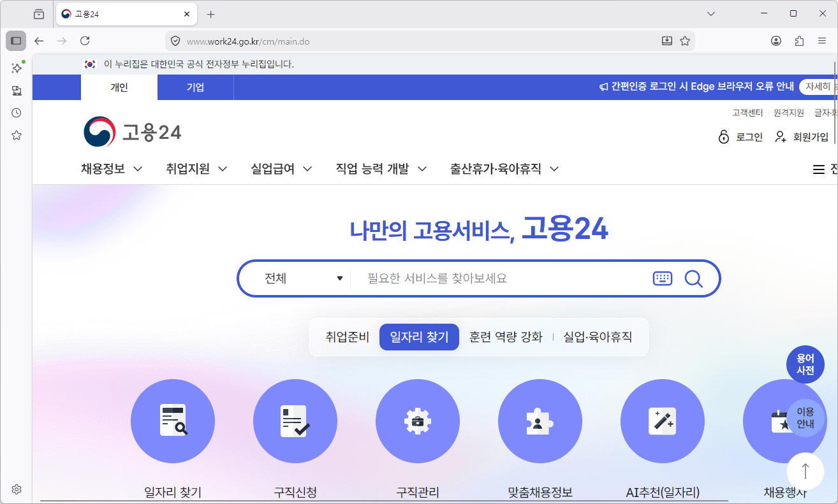Open the AI sparkle sidebar icon

(17, 68)
